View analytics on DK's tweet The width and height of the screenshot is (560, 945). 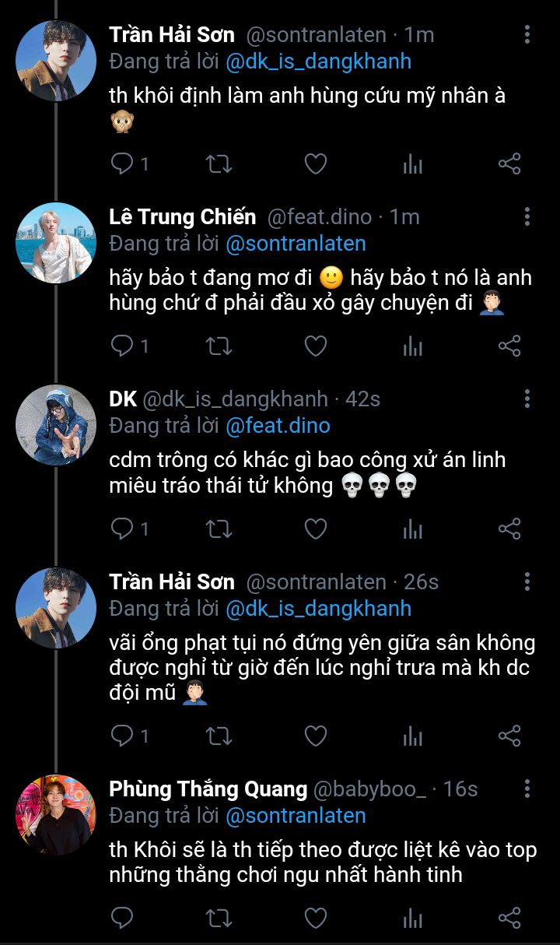coord(412,529)
